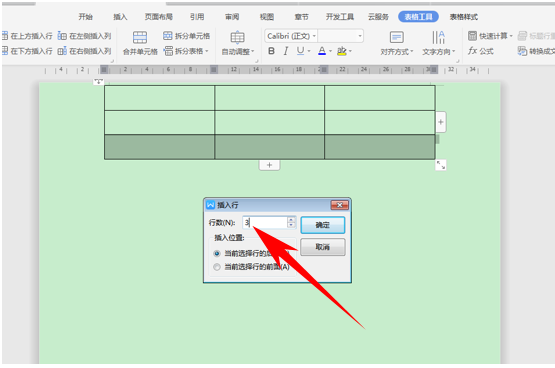Open table insert group dialog launcher

click(112, 61)
